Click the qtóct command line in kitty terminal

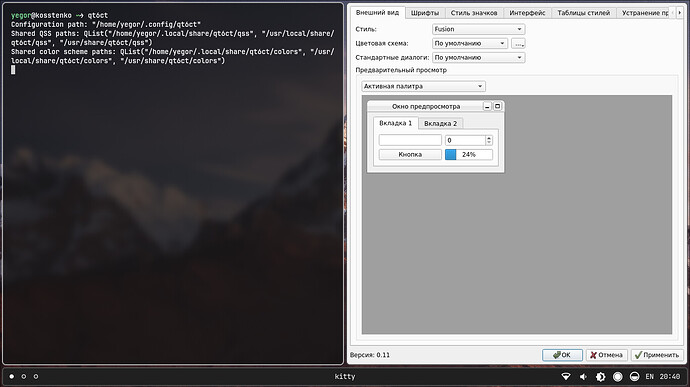point(59,15)
